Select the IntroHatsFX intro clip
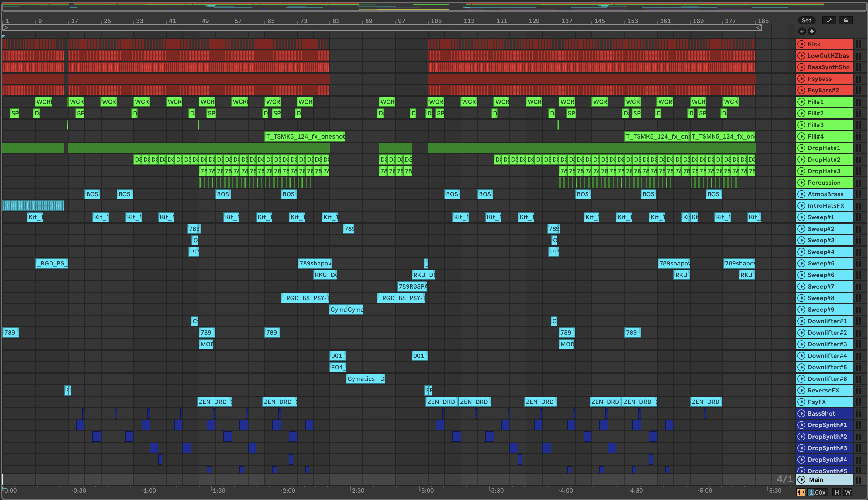 33,206
